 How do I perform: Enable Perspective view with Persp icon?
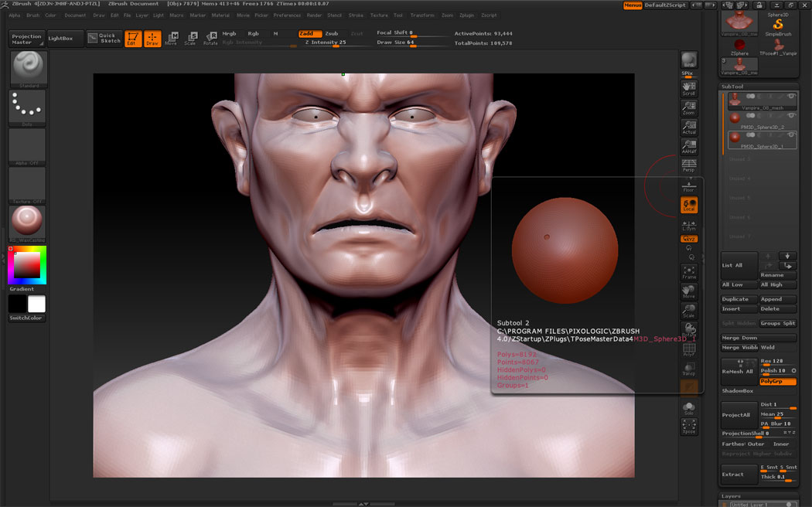click(688, 165)
